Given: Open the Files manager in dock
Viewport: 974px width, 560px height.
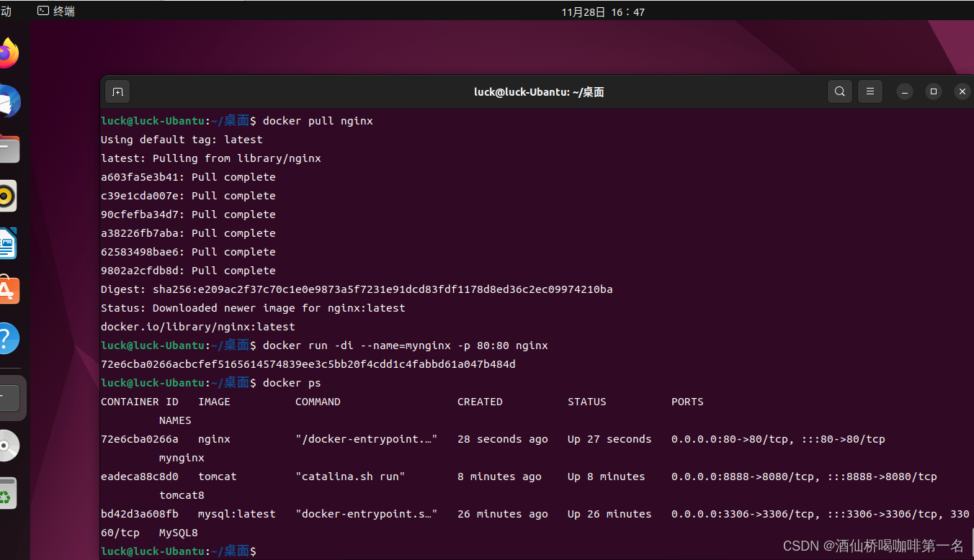Looking at the screenshot, I should point(8,149).
